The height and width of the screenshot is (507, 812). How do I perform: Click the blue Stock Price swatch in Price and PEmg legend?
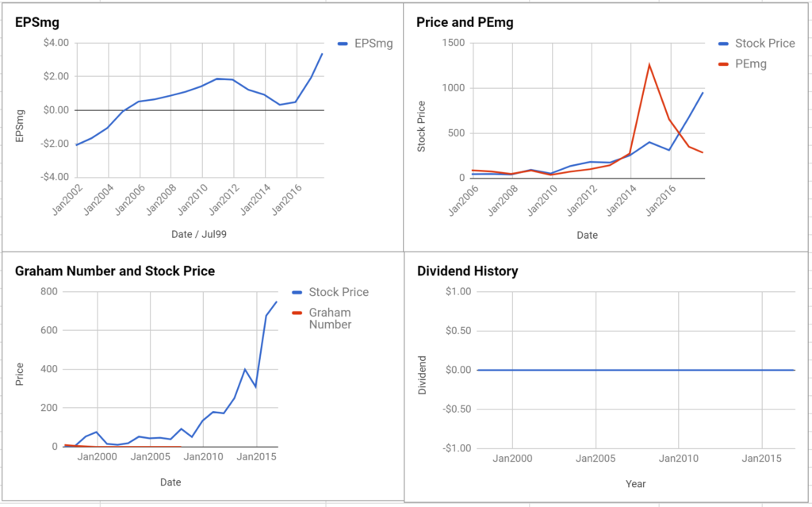(x=723, y=44)
